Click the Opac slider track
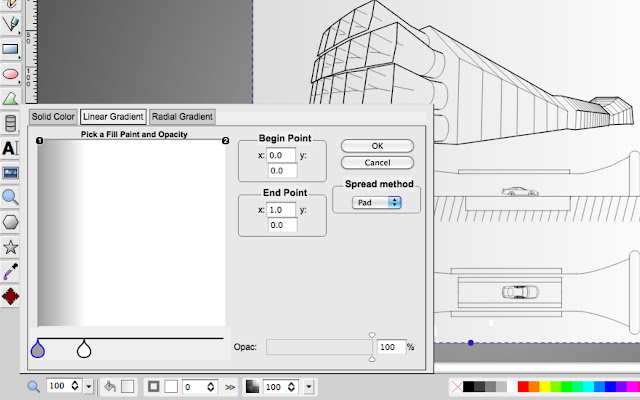 click(319, 347)
